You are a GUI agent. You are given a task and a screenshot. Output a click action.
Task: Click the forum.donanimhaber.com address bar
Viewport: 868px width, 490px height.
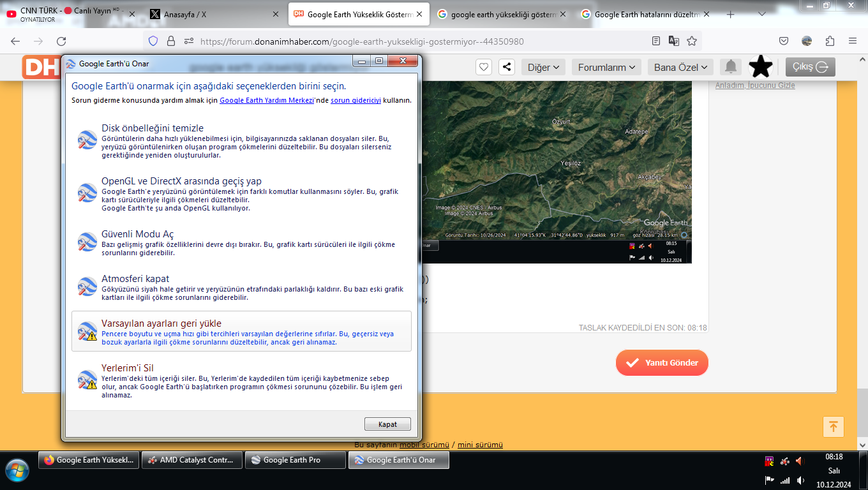point(421,41)
